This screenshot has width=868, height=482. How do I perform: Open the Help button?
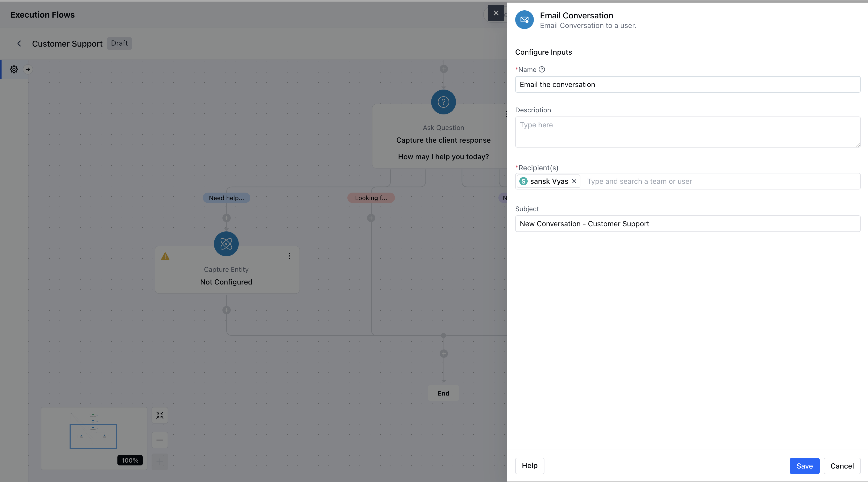pos(529,466)
